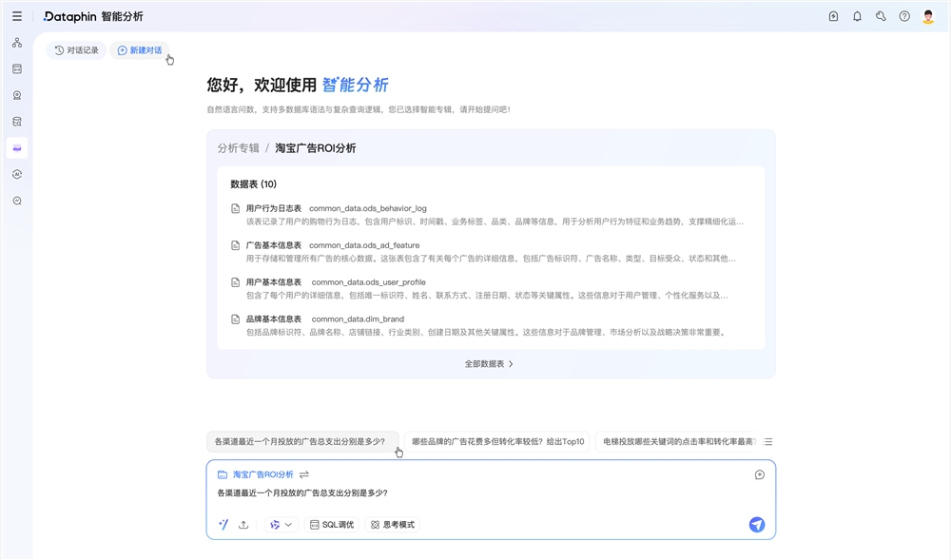Open the upload/download task icon in header
This screenshot has width=951, height=560.
coord(833,16)
